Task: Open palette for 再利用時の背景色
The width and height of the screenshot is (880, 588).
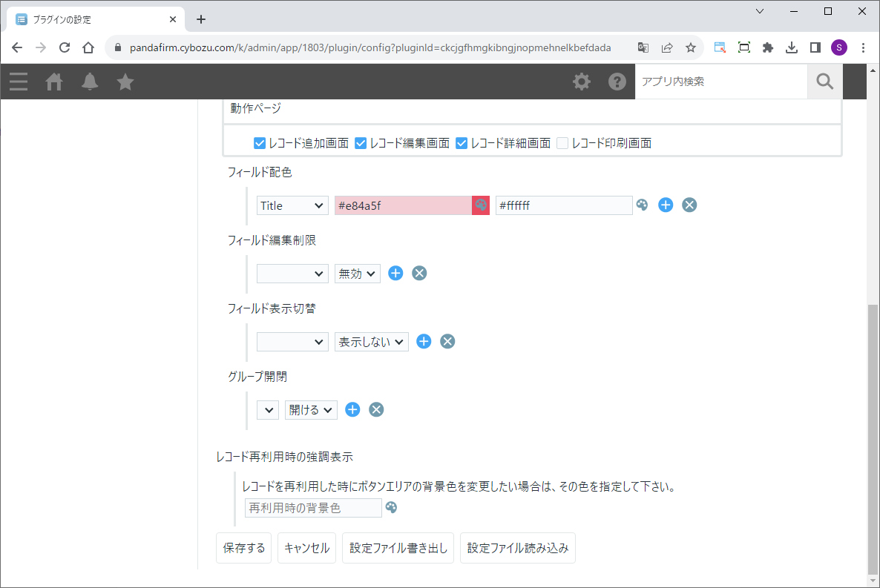Action: (x=391, y=508)
